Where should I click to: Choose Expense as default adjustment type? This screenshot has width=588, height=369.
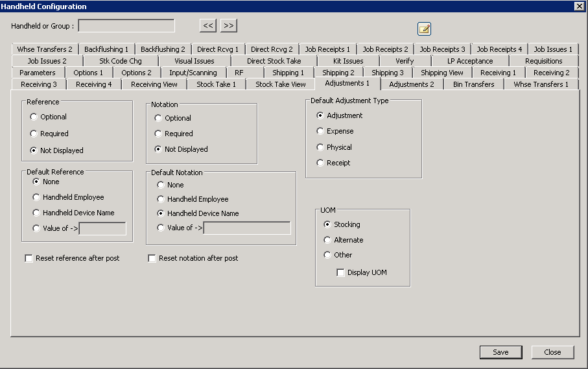[x=320, y=131]
